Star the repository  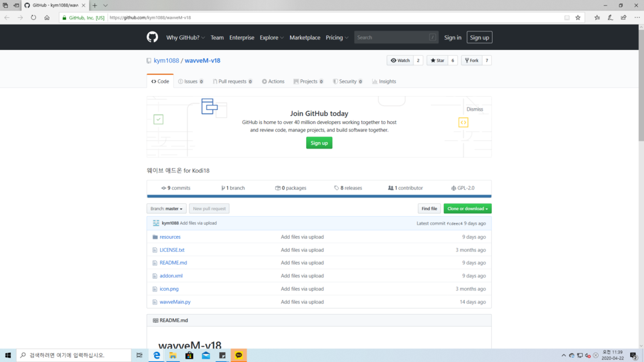[x=437, y=61]
